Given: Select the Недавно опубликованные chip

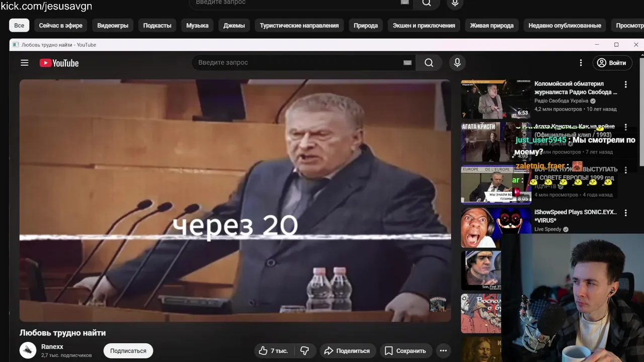Looking at the screenshot, I should point(565,25).
